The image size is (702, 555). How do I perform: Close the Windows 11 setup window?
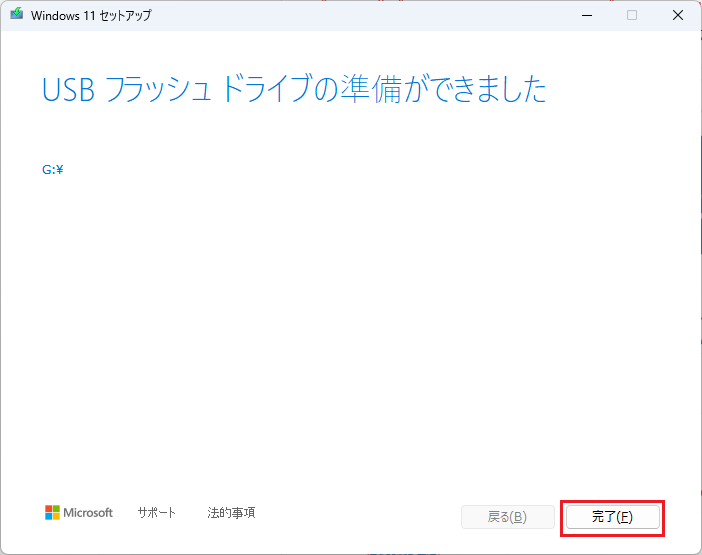(x=678, y=16)
